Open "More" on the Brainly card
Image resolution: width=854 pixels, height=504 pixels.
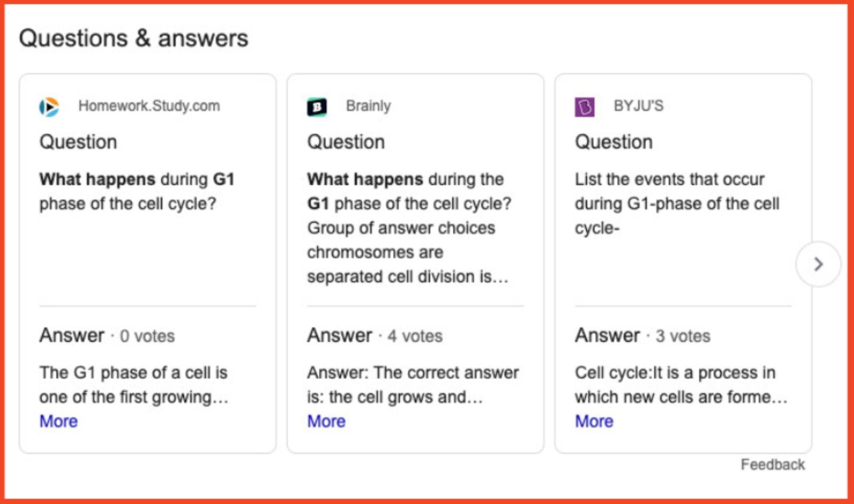coord(326,421)
